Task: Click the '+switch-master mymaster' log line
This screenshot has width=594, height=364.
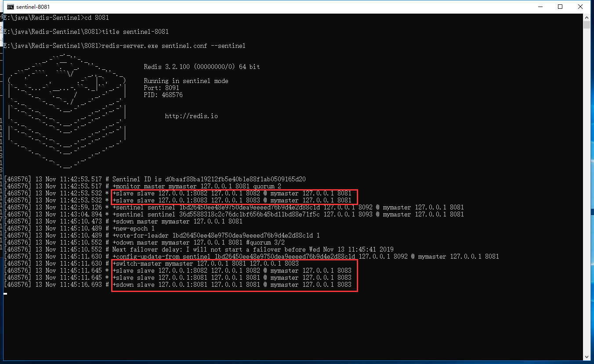Action: tap(151, 263)
